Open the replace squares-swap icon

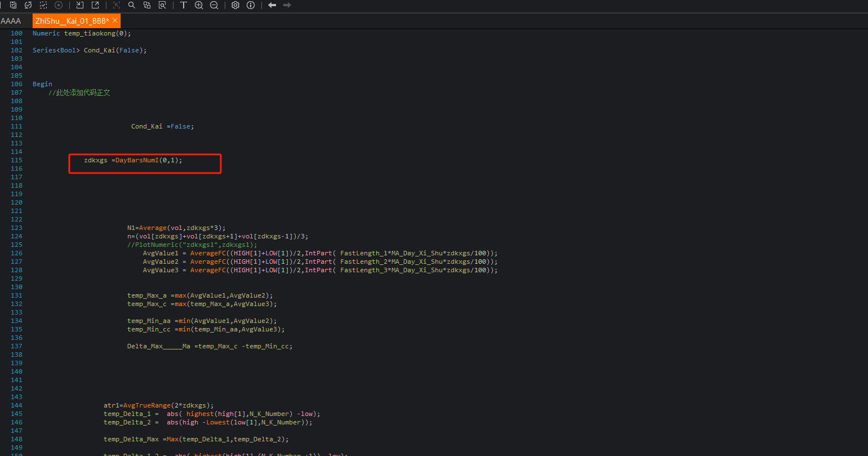tap(147, 5)
